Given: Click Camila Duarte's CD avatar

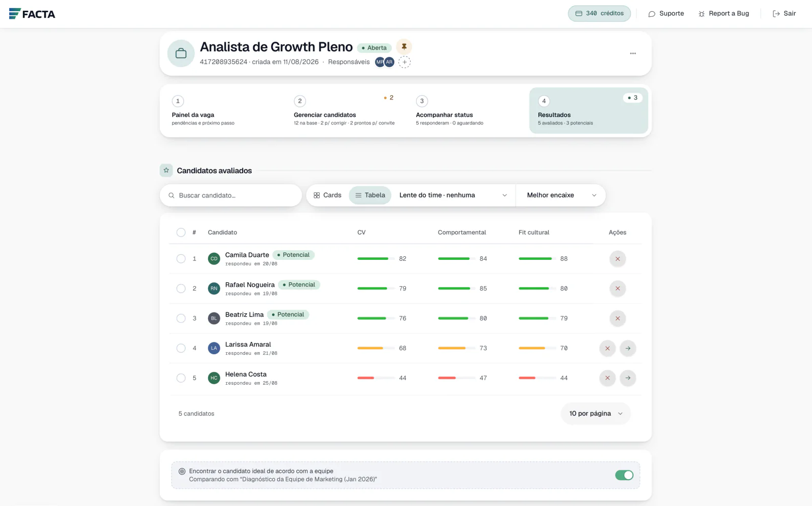Looking at the screenshot, I should coord(214,259).
